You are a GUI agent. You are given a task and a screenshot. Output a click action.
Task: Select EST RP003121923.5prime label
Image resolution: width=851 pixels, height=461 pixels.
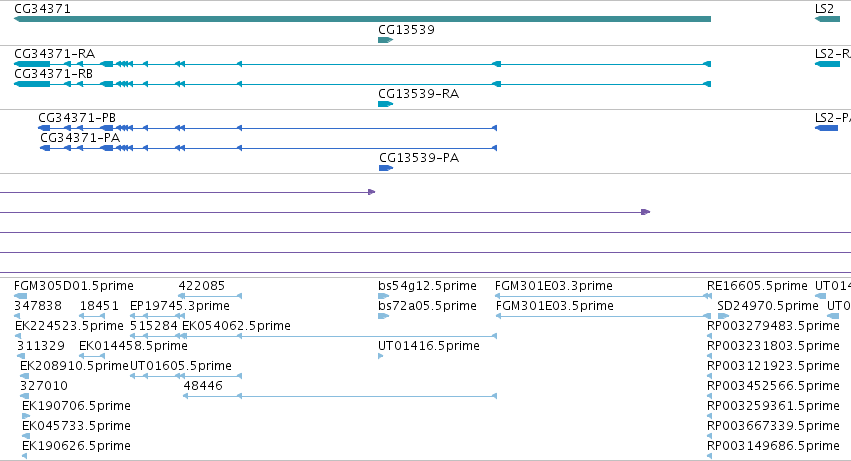coord(773,367)
